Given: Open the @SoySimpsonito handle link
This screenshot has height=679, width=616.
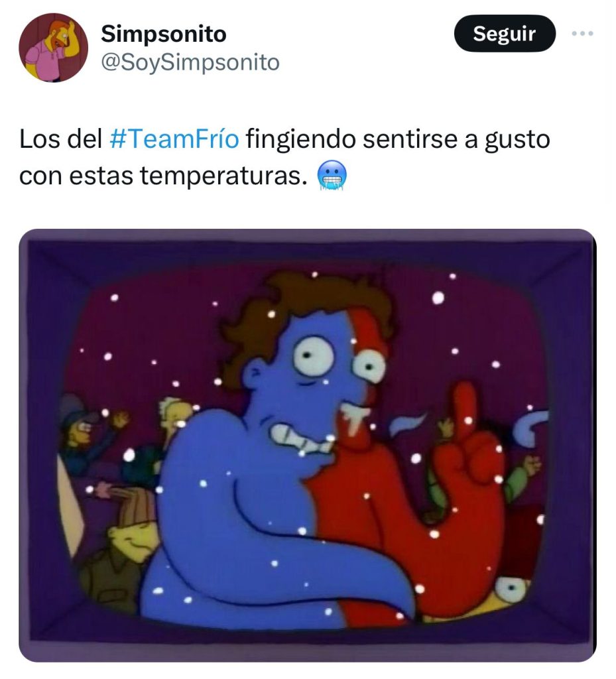Looking at the screenshot, I should pyautogui.click(x=190, y=62).
